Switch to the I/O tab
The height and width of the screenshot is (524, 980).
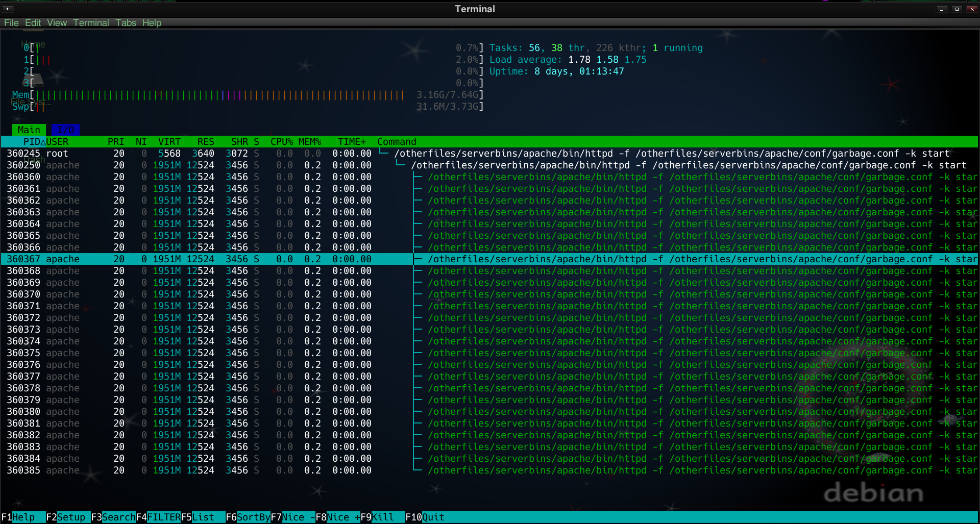65,130
